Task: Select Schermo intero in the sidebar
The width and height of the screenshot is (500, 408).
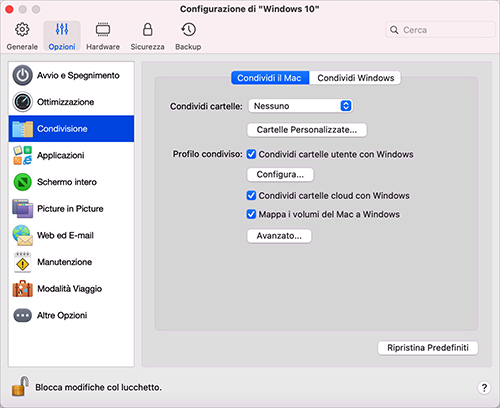Action: 72,182
